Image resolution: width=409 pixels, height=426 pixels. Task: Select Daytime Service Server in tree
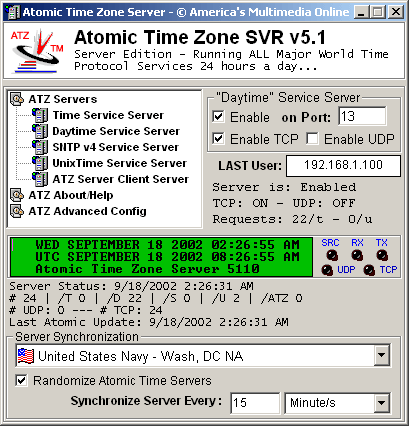[x=116, y=131]
